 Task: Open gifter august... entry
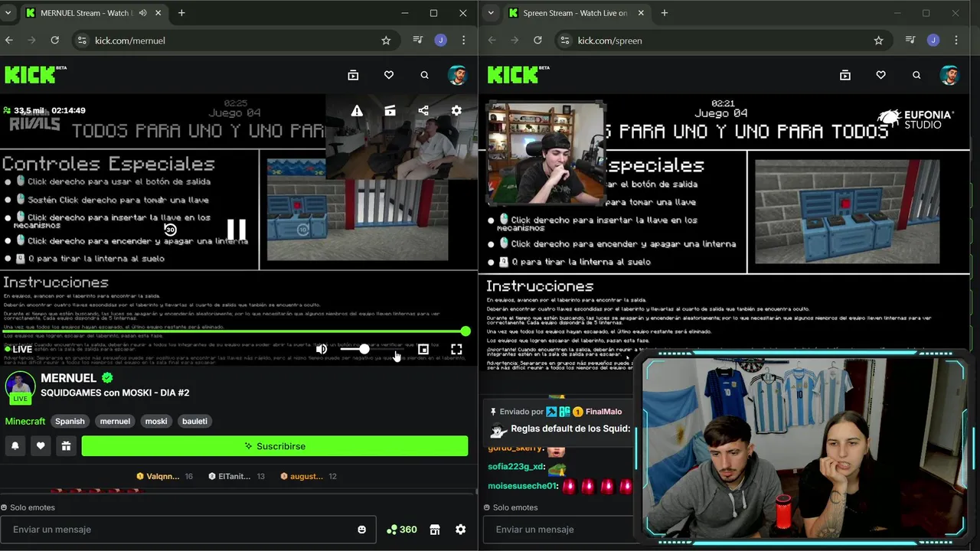[x=308, y=476]
